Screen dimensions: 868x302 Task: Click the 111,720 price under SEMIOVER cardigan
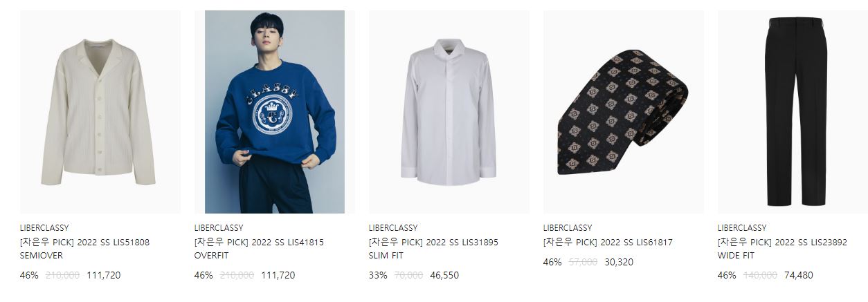click(104, 275)
